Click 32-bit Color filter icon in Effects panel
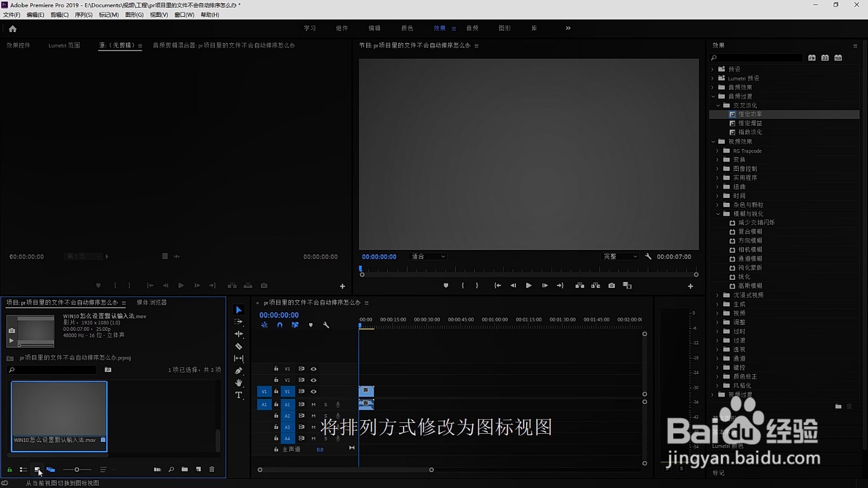 click(825, 57)
